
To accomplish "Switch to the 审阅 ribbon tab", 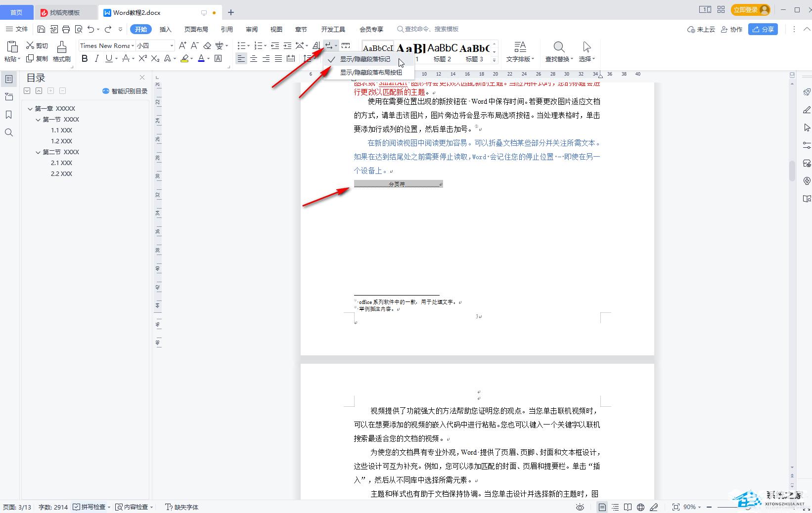I will (251, 29).
